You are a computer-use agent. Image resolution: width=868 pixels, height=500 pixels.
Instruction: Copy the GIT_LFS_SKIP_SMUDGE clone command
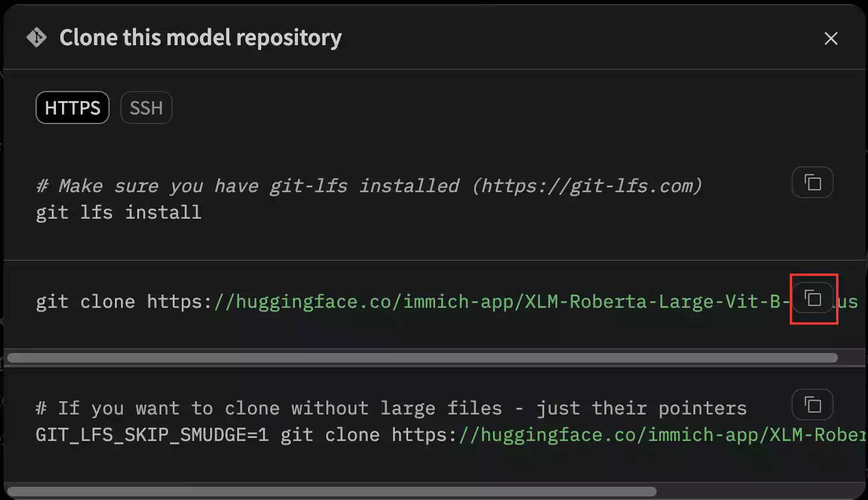coord(813,404)
